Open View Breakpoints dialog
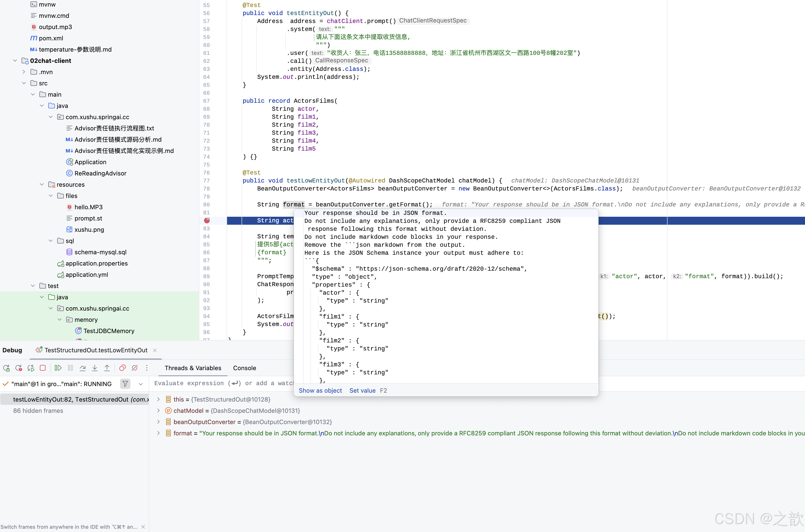This screenshot has width=805, height=532. tap(122, 368)
